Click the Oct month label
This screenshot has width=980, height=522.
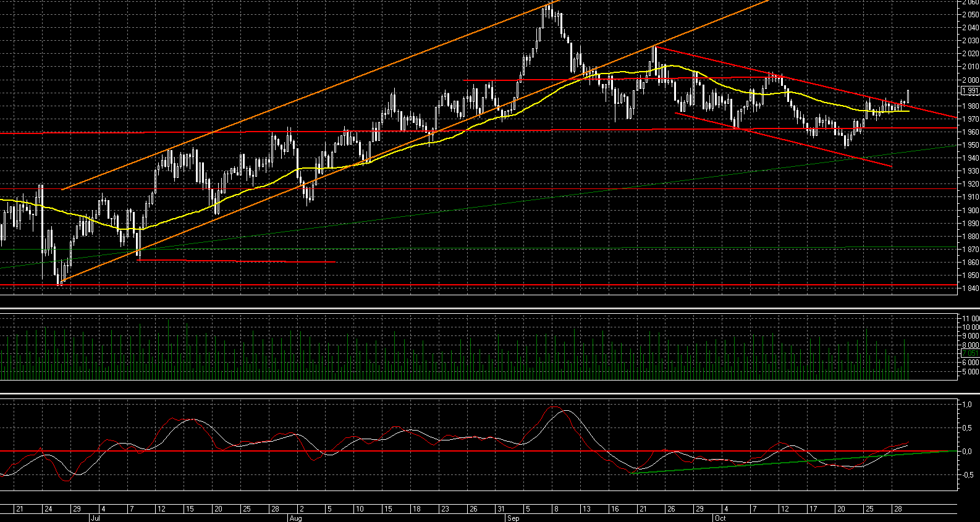[x=720, y=518]
